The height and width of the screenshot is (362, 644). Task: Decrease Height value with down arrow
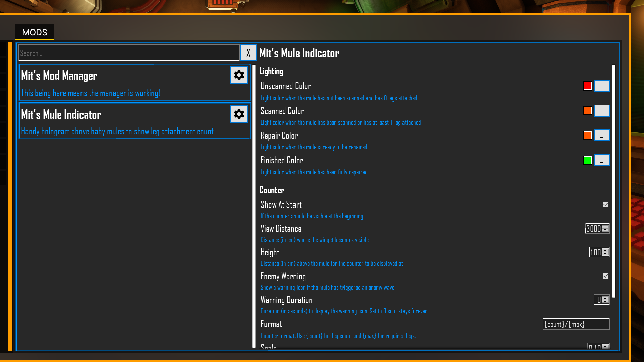[605, 254]
